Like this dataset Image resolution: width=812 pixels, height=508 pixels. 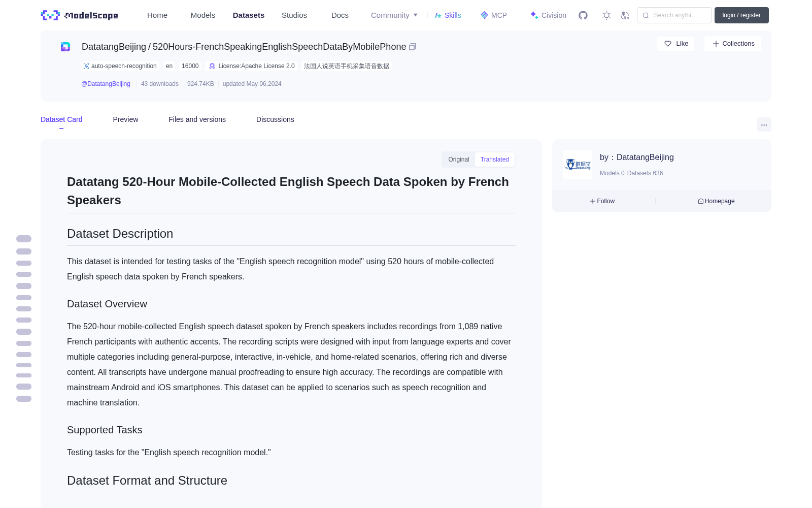point(675,44)
